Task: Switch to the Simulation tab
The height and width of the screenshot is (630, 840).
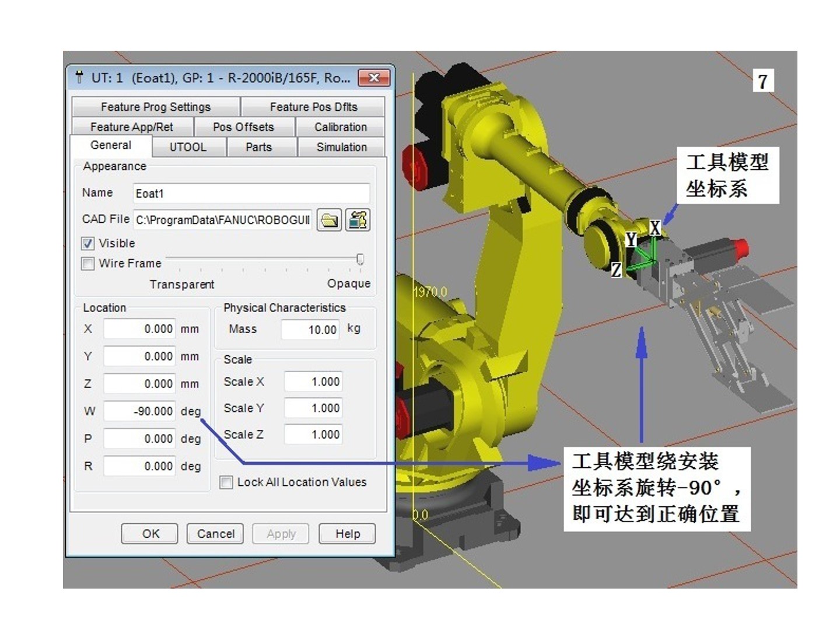Action: (342, 147)
